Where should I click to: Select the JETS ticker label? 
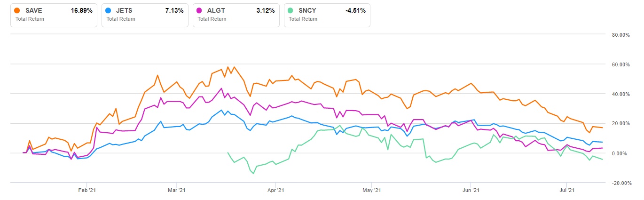pos(125,10)
